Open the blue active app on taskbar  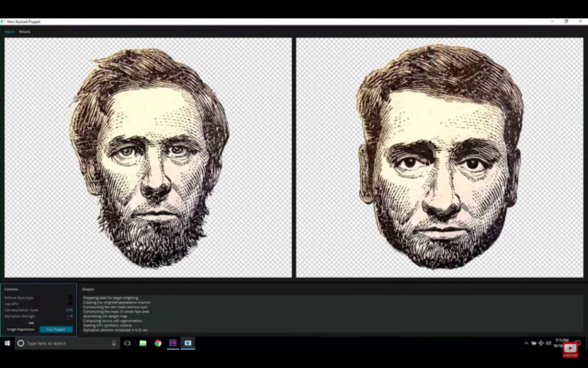coord(188,343)
